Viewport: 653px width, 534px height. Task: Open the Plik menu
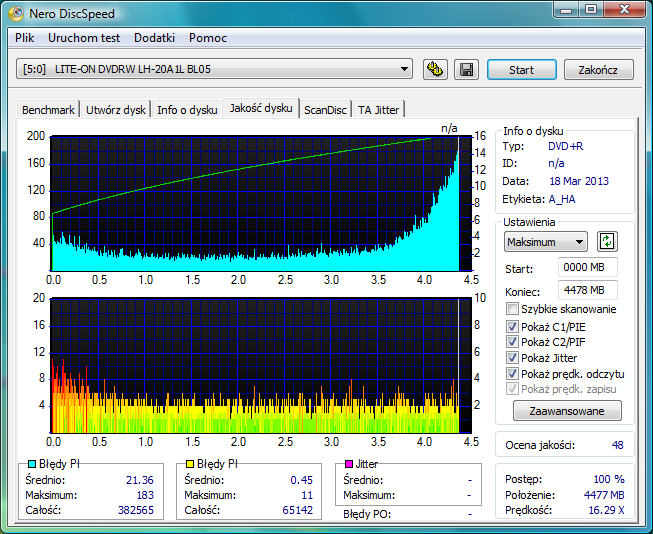pos(25,38)
